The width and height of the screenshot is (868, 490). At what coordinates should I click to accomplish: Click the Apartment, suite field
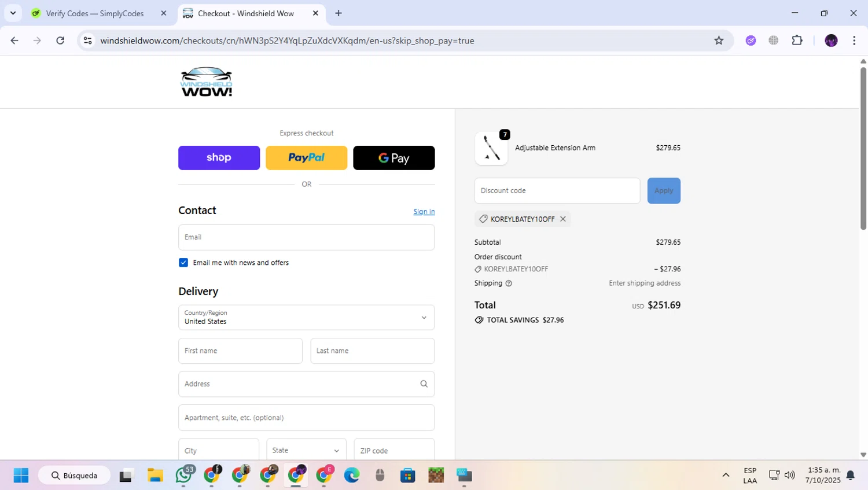pyautogui.click(x=306, y=418)
